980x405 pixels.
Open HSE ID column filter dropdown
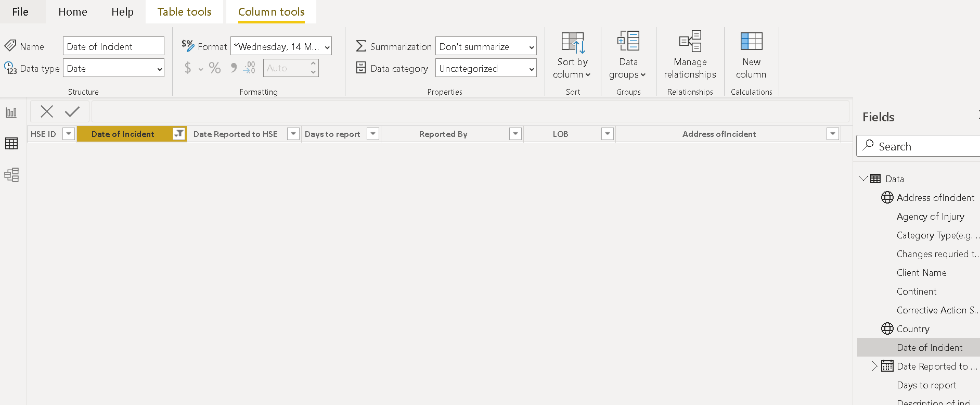pos(69,134)
